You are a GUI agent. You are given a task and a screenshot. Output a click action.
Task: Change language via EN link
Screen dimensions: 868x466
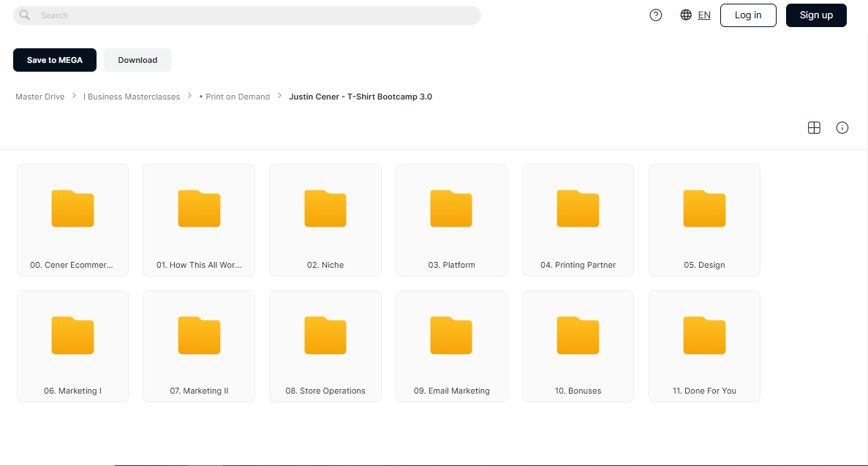point(704,15)
